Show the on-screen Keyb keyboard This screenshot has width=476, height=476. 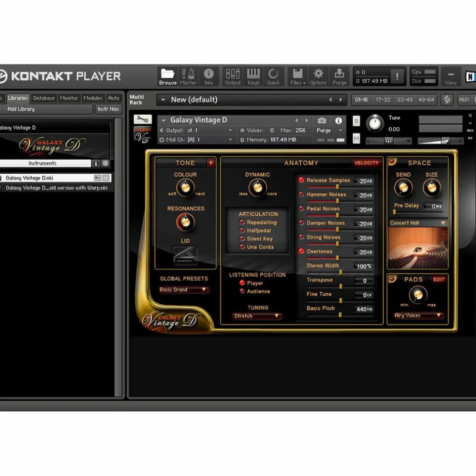coord(253,76)
